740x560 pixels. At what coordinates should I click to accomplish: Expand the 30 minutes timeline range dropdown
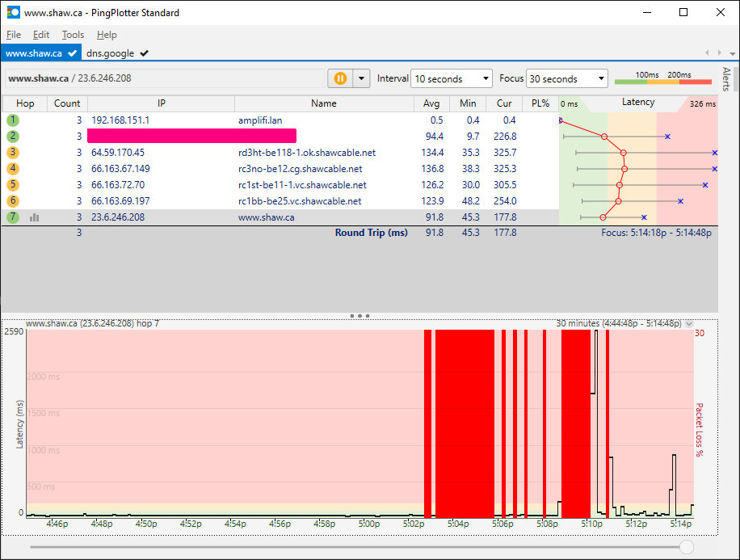coord(689,323)
